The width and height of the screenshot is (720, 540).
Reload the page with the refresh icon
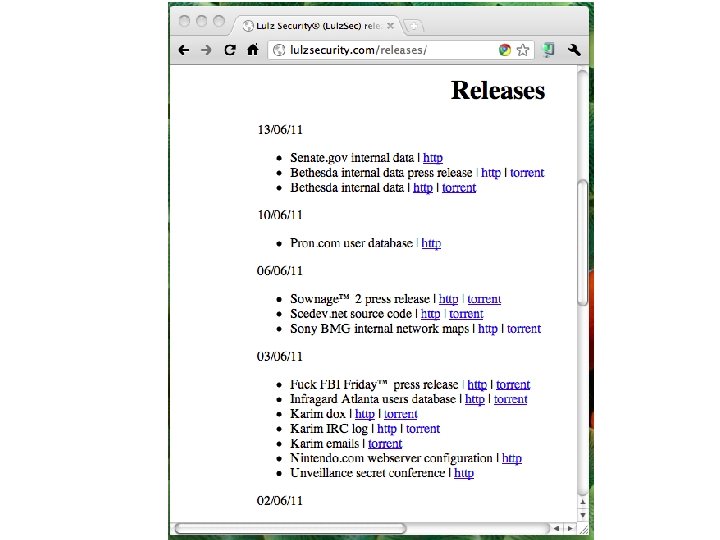tap(230, 50)
